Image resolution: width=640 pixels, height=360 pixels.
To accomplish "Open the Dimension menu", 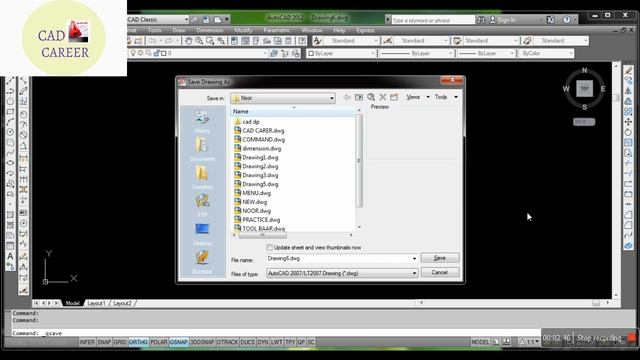I will (x=210, y=30).
